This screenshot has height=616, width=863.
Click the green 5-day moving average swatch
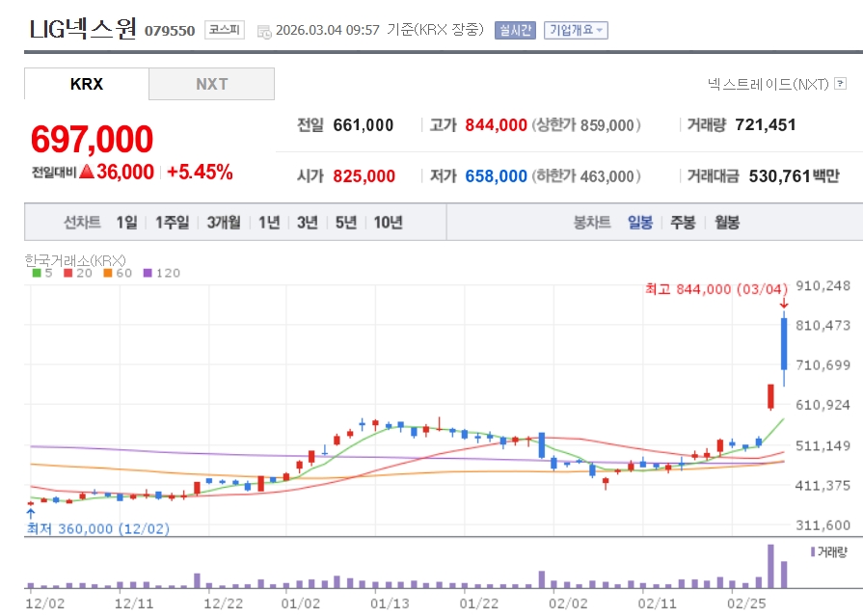click(37, 273)
